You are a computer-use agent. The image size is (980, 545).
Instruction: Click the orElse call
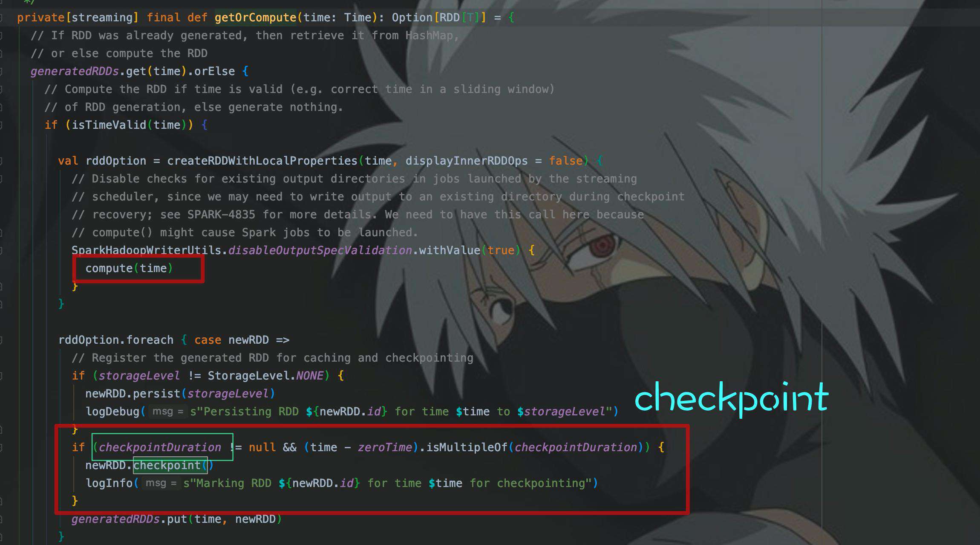coord(214,71)
